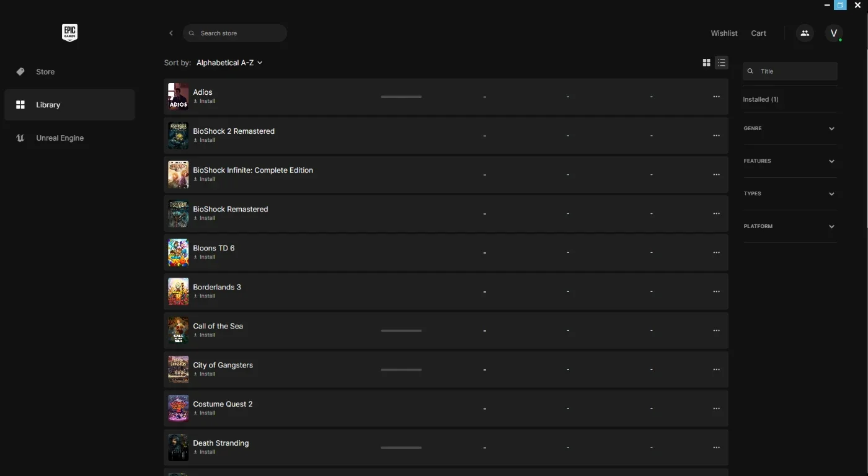Minimize the Epic Games Launcher window
This screenshot has width=868, height=476.
pos(827,5)
